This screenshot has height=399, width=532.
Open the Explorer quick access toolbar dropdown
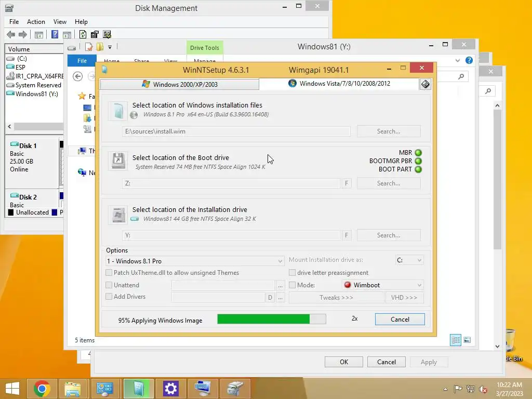[110, 47]
